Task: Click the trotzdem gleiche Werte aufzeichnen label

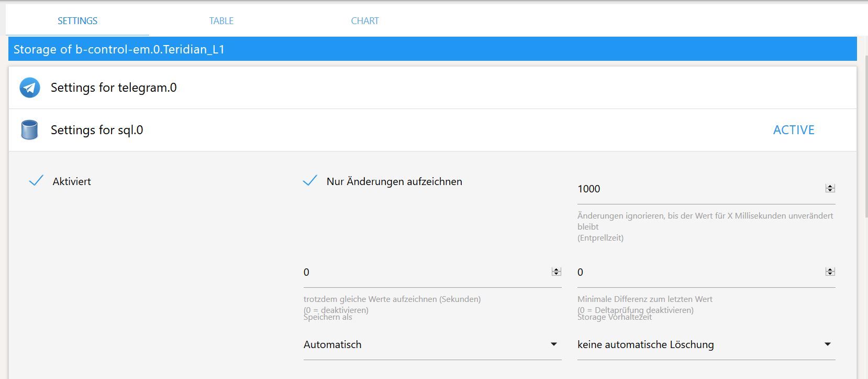Action: click(392, 299)
